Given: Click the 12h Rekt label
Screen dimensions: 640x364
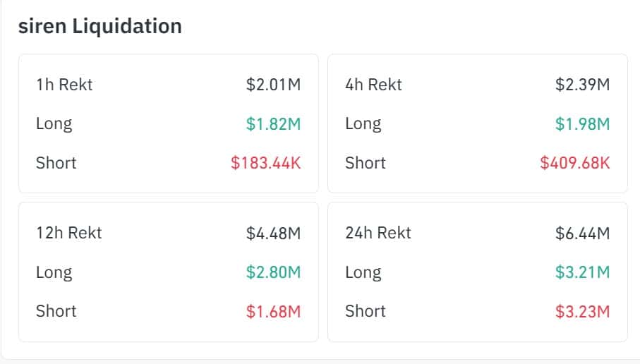Looking at the screenshot, I should 68,233.
